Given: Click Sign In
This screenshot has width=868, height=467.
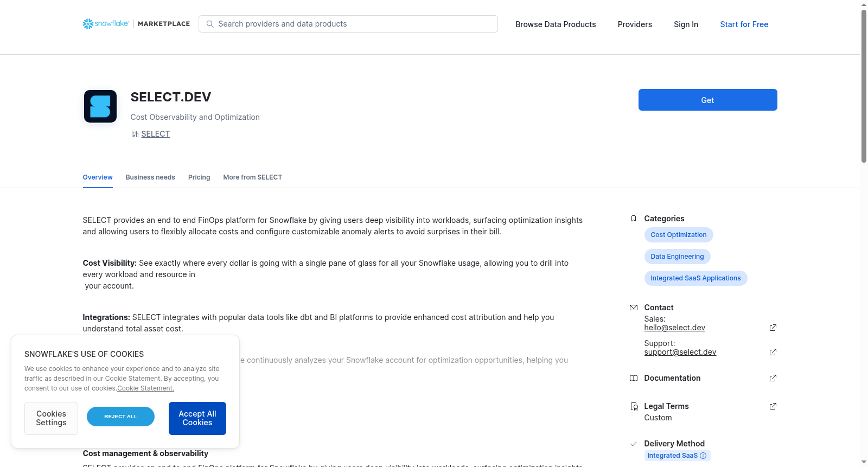Looking at the screenshot, I should tap(686, 24).
